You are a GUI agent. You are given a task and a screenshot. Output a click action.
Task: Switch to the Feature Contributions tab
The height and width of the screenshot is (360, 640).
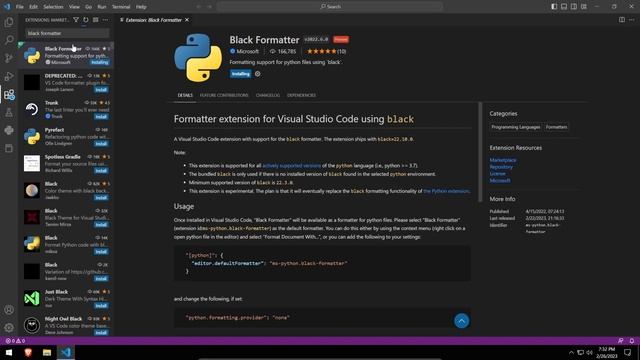[224, 95]
